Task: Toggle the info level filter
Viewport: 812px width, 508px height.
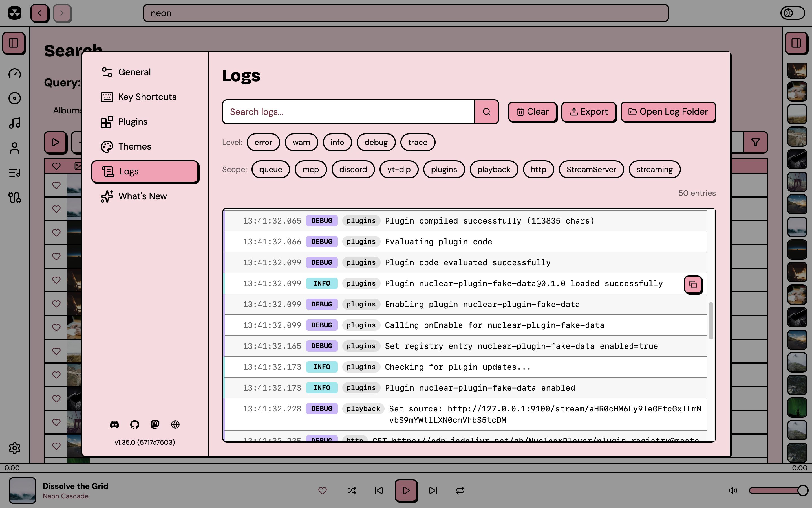Action: click(x=337, y=143)
